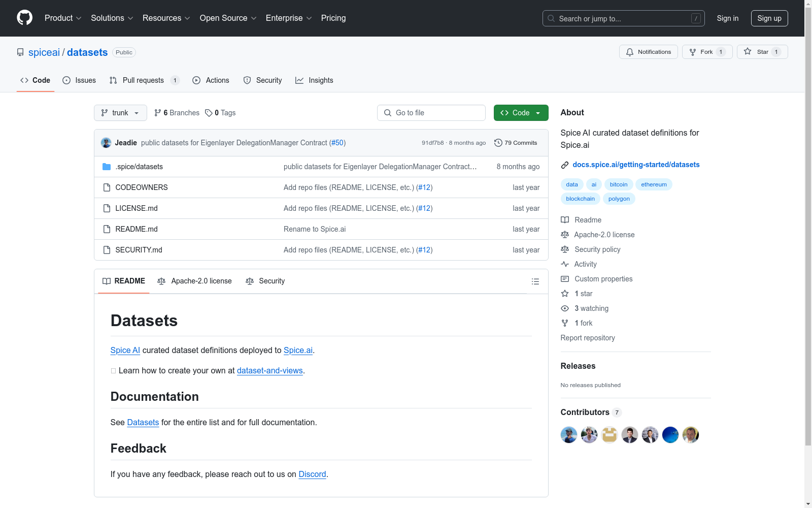Click the .spice/datasets folder icon
Screen dimensions: 812x508
(x=107, y=167)
